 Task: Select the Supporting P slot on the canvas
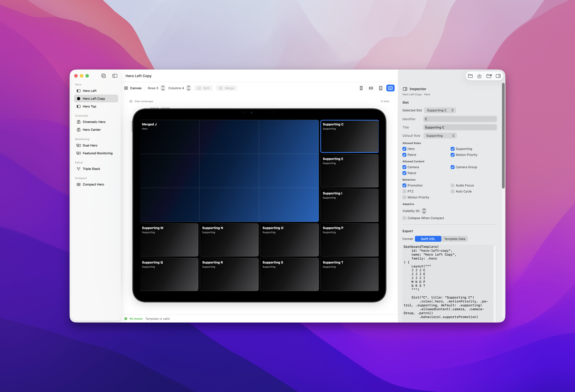[x=349, y=240]
